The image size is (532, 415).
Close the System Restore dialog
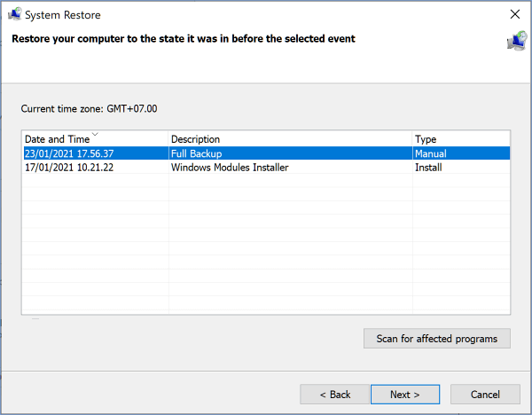[x=514, y=14]
